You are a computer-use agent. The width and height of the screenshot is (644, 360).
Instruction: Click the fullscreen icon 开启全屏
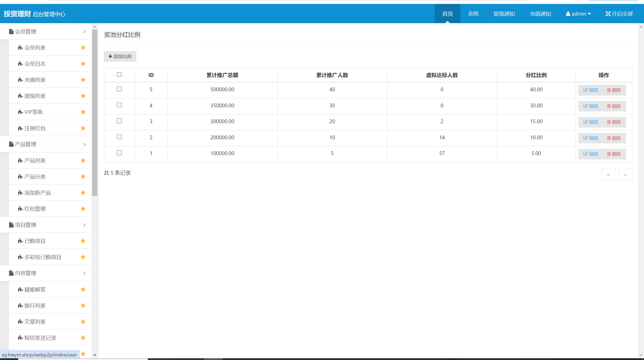pyautogui.click(x=608, y=14)
